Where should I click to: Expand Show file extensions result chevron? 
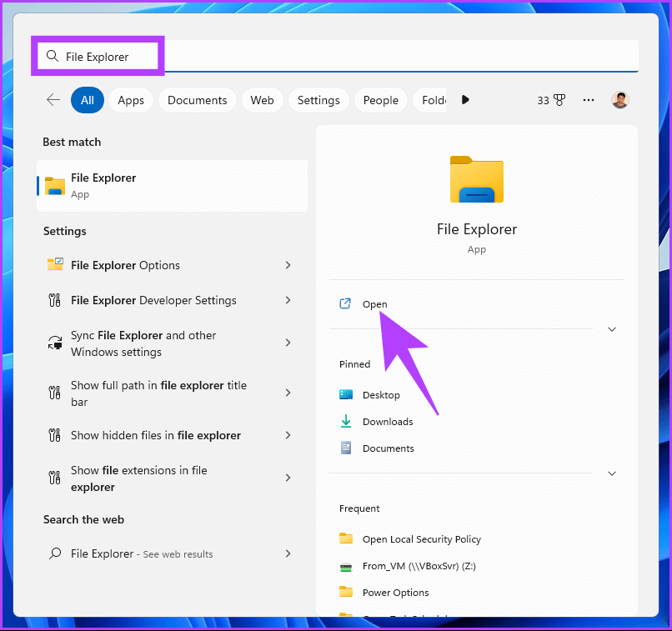288,478
